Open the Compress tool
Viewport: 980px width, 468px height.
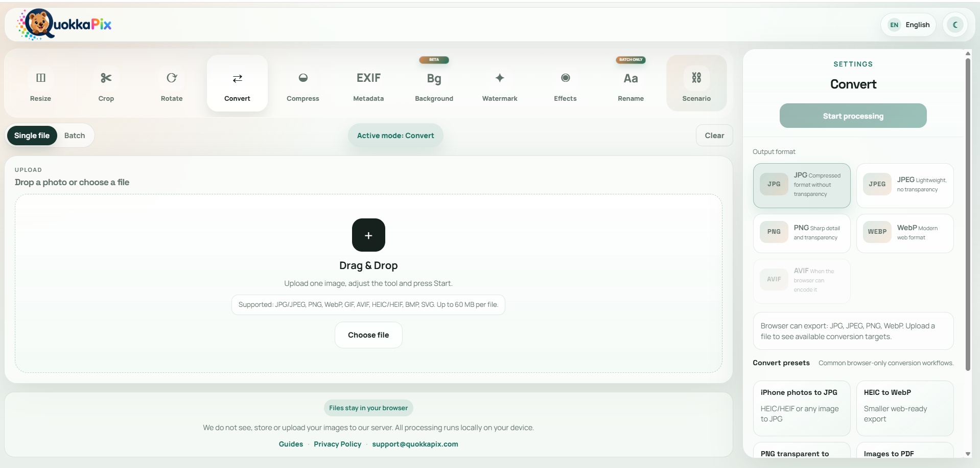pos(303,83)
